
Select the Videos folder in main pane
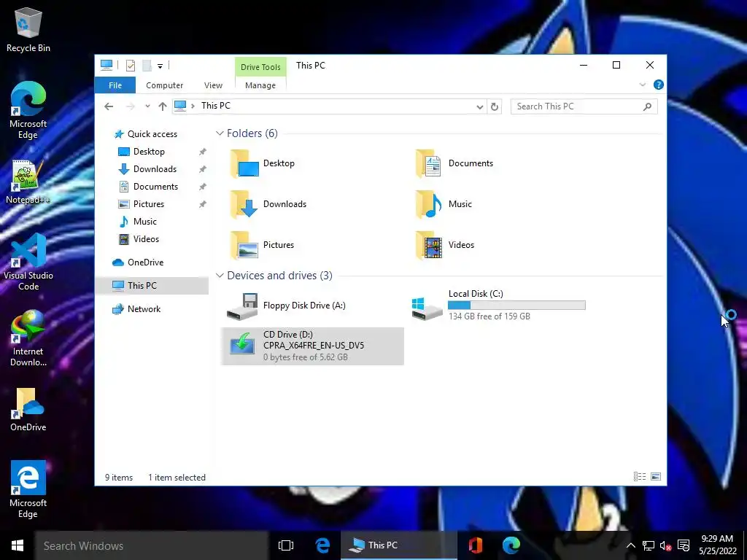[445, 245]
